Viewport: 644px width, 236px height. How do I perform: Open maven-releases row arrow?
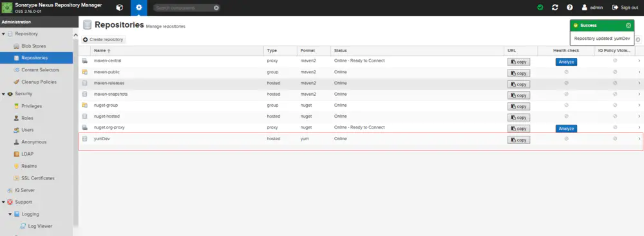639,83
